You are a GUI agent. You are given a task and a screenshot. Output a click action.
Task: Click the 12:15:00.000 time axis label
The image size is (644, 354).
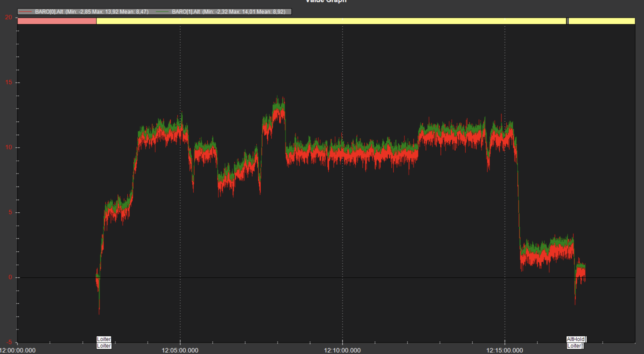[x=505, y=350]
